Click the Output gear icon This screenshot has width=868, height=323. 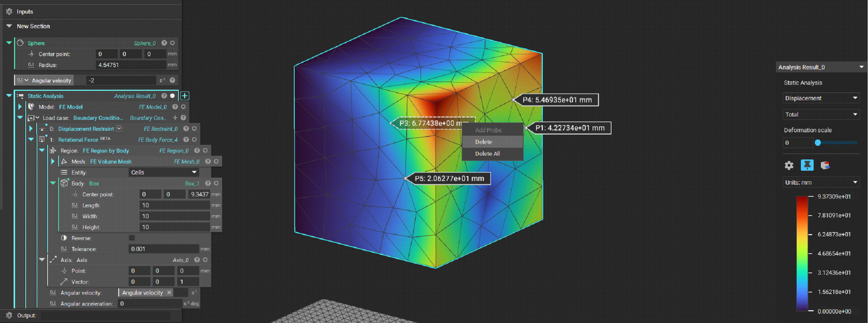click(9, 315)
